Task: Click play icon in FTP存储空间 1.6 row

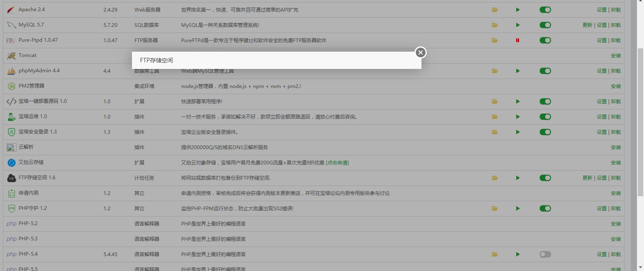Action: [518, 178]
